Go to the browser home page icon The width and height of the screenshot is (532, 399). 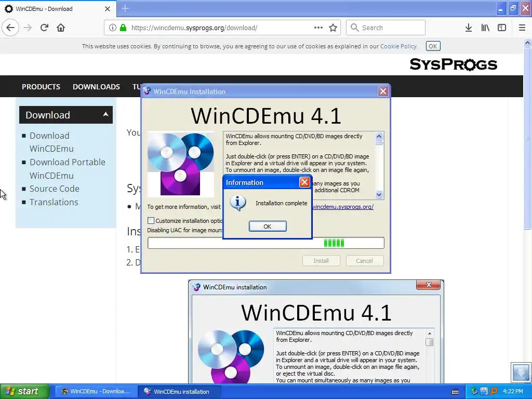click(x=61, y=28)
